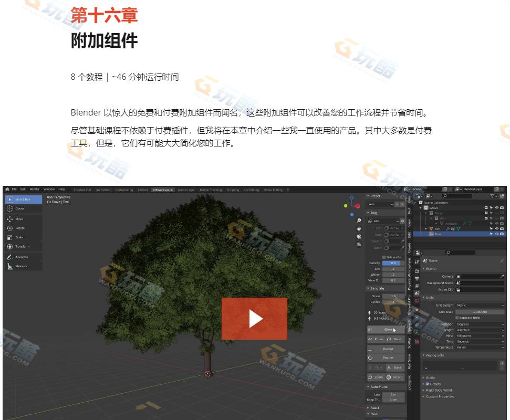Disable the Gravity checkbox
510x420 pixels.
[428, 384]
